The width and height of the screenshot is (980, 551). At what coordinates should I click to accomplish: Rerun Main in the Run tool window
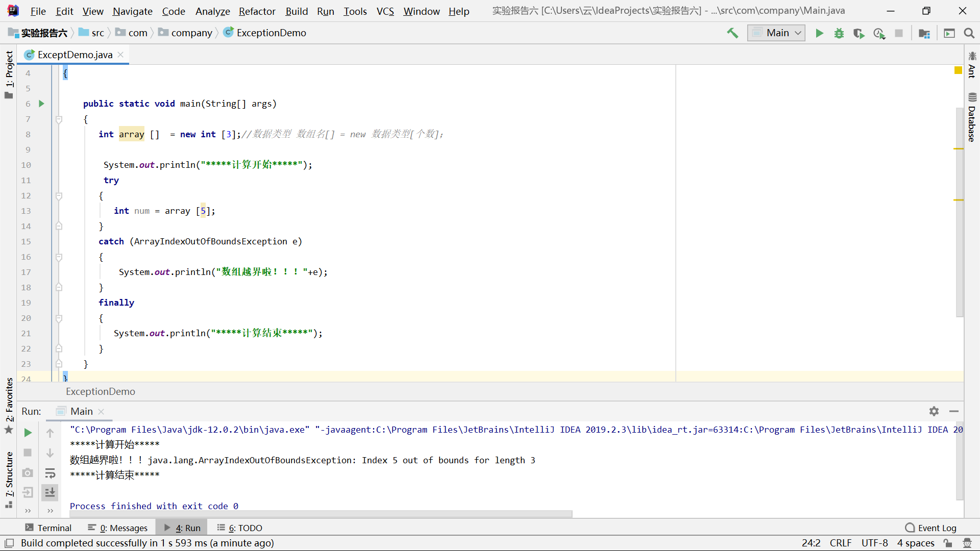28,433
